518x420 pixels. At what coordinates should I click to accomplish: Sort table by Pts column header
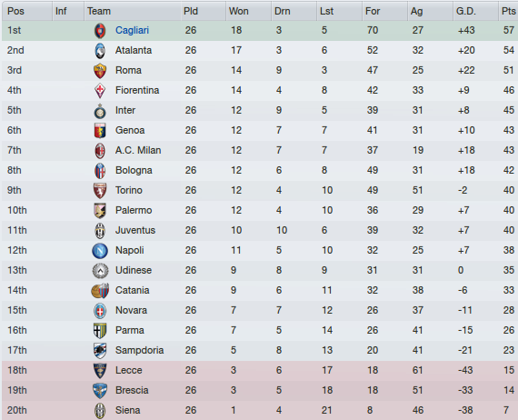[508, 11]
